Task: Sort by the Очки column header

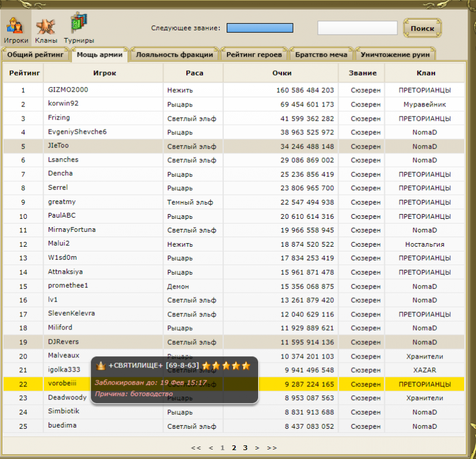Action: coord(281,73)
